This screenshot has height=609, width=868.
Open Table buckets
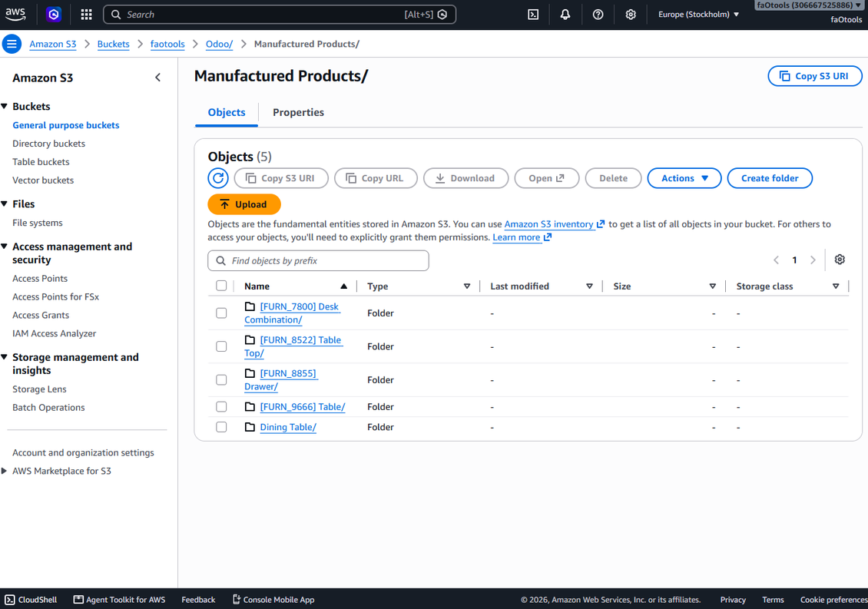coord(41,162)
